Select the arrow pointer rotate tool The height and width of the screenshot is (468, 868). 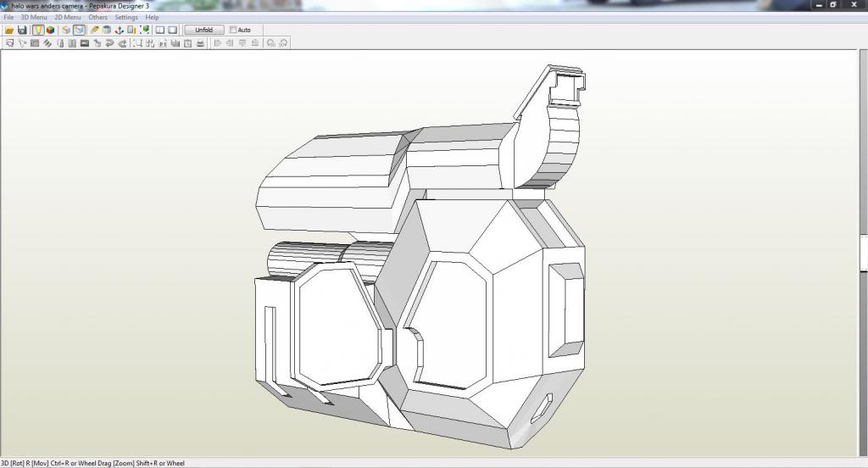click(x=22, y=43)
